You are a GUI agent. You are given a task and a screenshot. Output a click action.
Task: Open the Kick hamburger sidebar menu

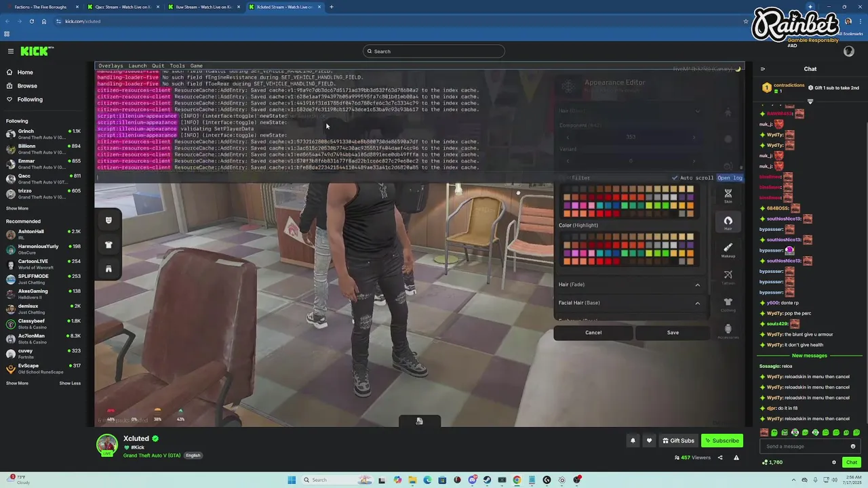coord(11,51)
